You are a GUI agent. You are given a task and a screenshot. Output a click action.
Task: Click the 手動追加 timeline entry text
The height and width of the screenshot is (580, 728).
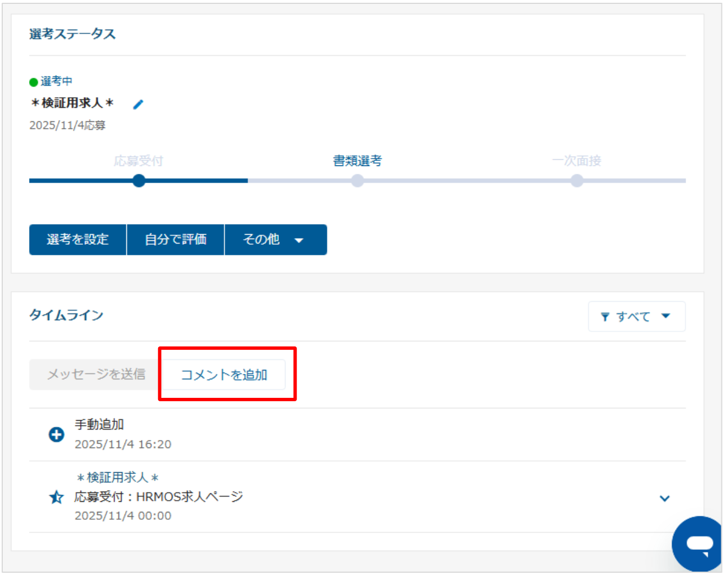tap(99, 425)
